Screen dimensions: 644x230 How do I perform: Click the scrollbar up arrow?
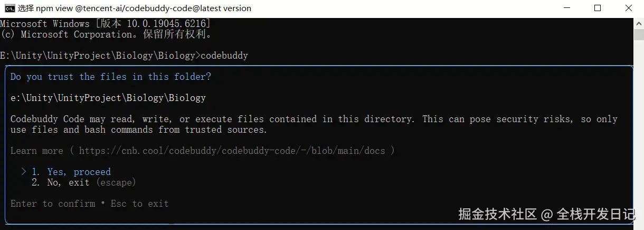[x=639, y=23]
